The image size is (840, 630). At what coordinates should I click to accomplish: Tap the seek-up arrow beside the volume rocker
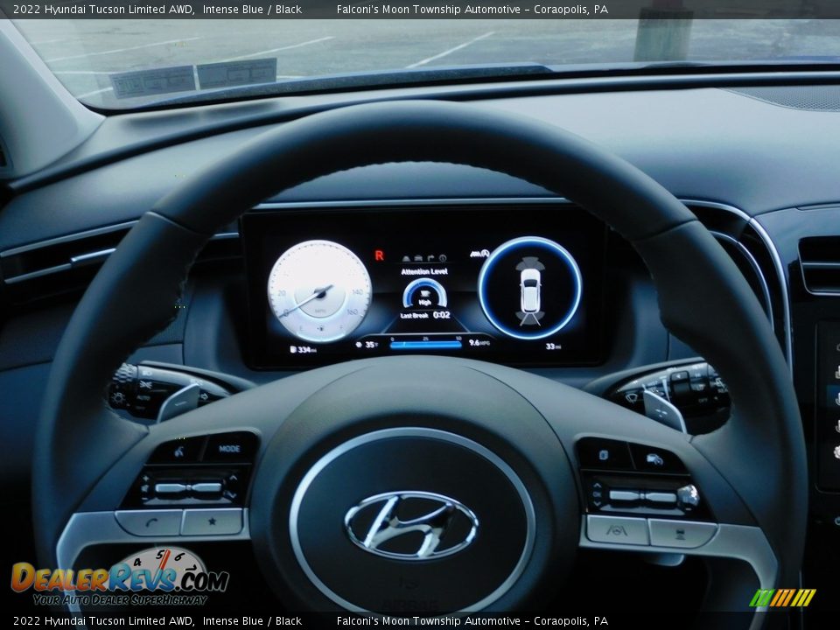(233, 478)
